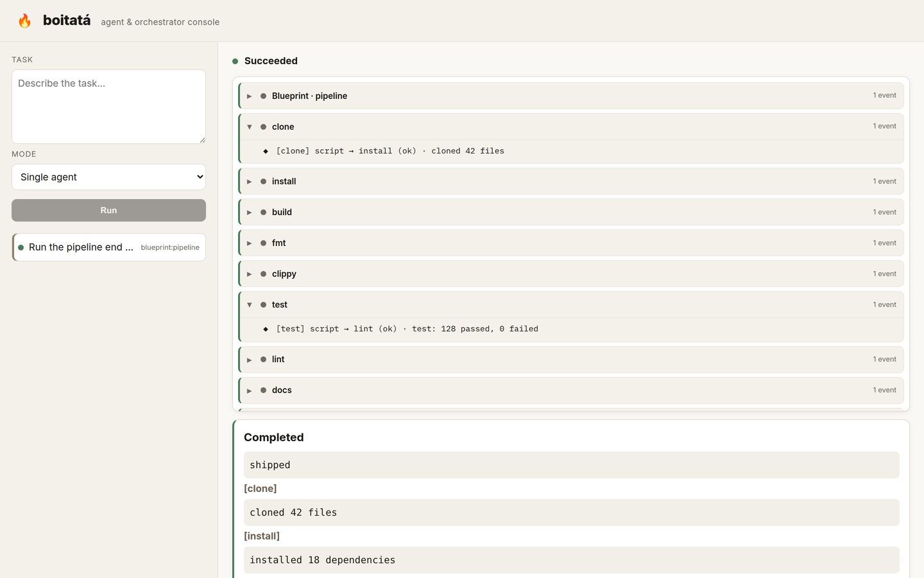Click the clippy row status dot
Screen dimensions: 924x578
click(x=263, y=274)
